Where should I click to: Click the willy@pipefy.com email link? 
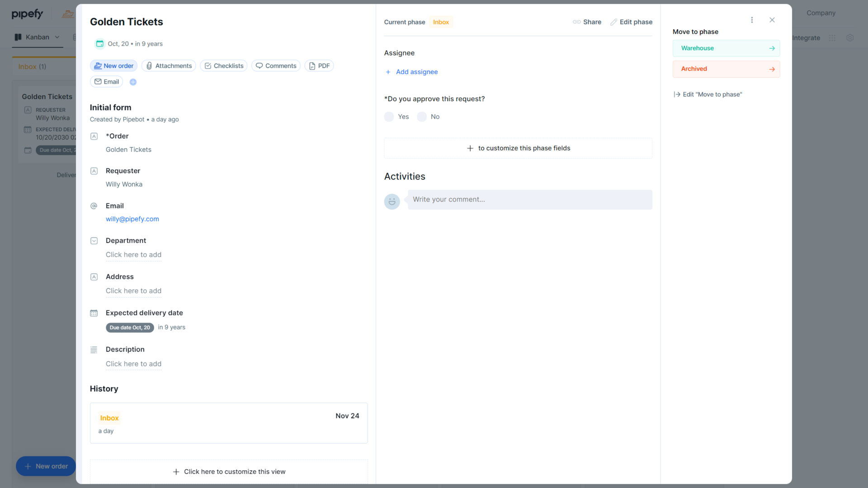point(132,219)
